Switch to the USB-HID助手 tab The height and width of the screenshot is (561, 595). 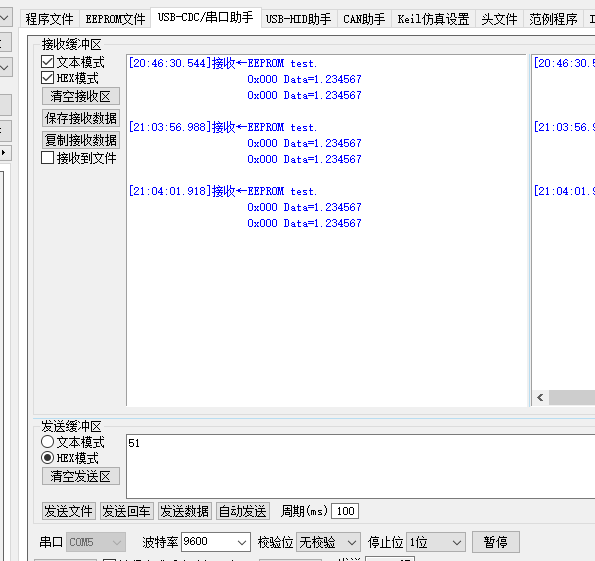(x=298, y=19)
